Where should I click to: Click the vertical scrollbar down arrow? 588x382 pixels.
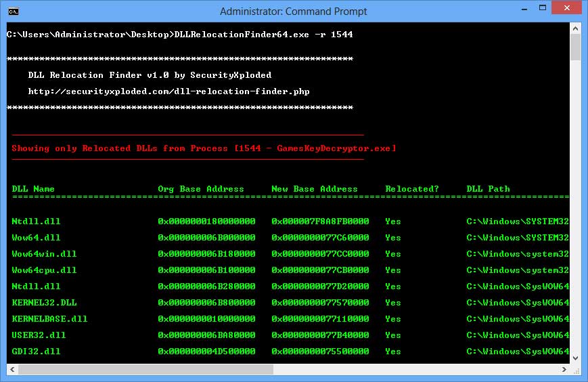[576, 356]
